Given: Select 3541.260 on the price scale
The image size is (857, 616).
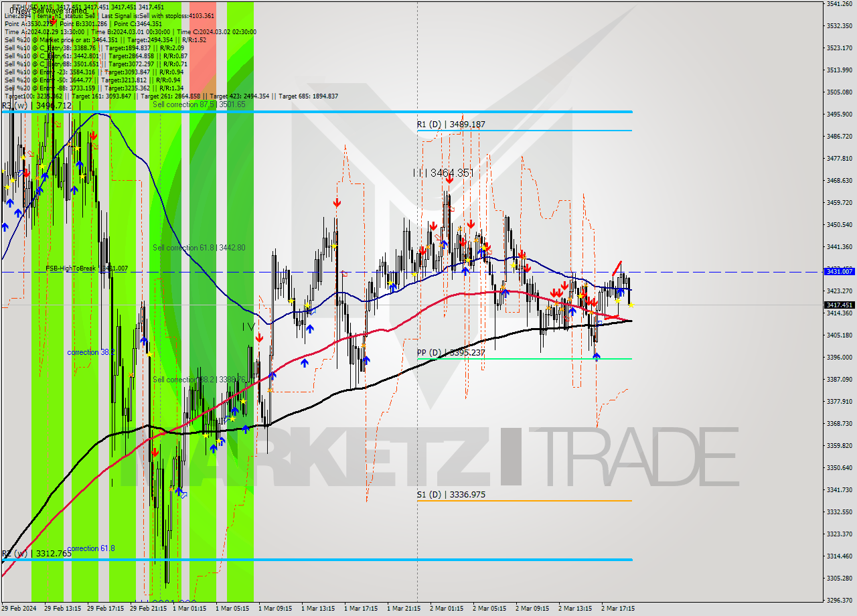Looking at the screenshot, I should (x=840, y=4).
